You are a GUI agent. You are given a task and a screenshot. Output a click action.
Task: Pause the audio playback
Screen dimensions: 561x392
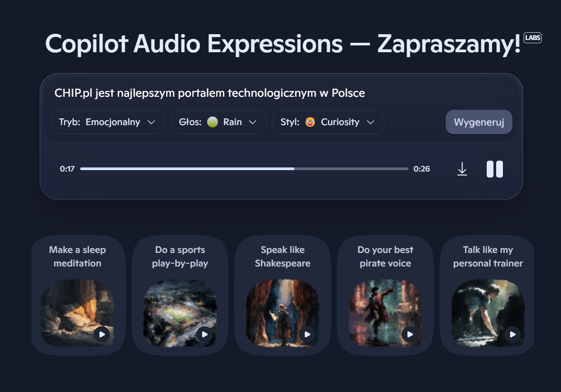(495, 169)
